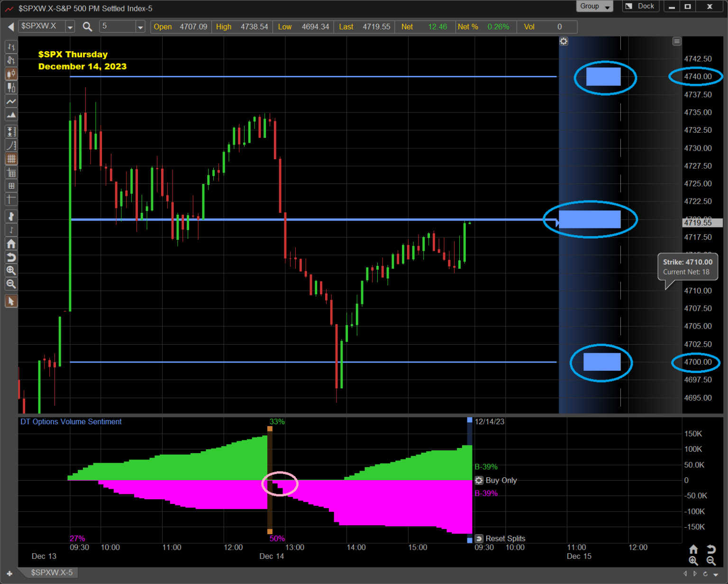Expand the $SPXW.X symbol dropdown arrow
Image resolution: width=728 pixels, height=584 pixels.
tap(70, 27)
